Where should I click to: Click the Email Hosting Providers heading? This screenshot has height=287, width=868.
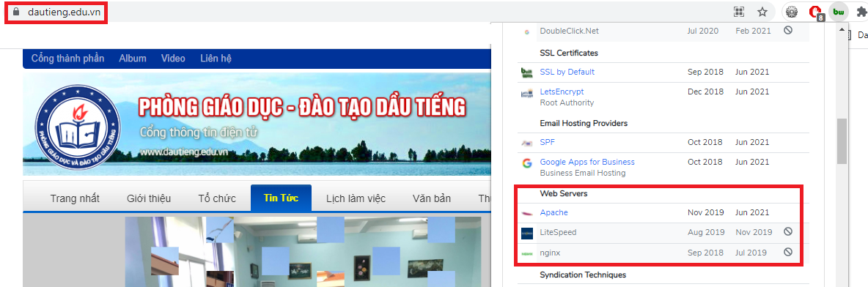point(584,123)
